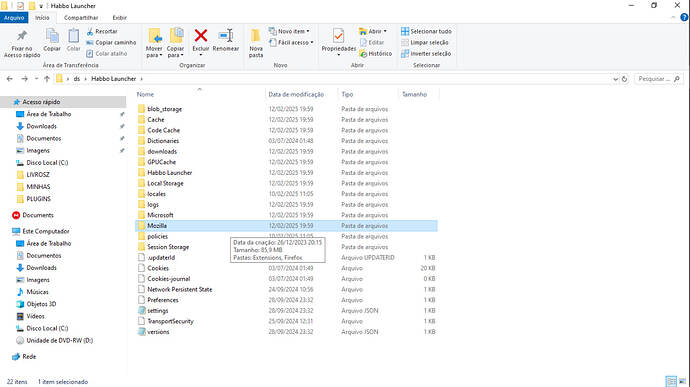Open the Fácil acesso dropdown
The height and width of the screenshot is (387, 690).
click(x=291, y=42)
